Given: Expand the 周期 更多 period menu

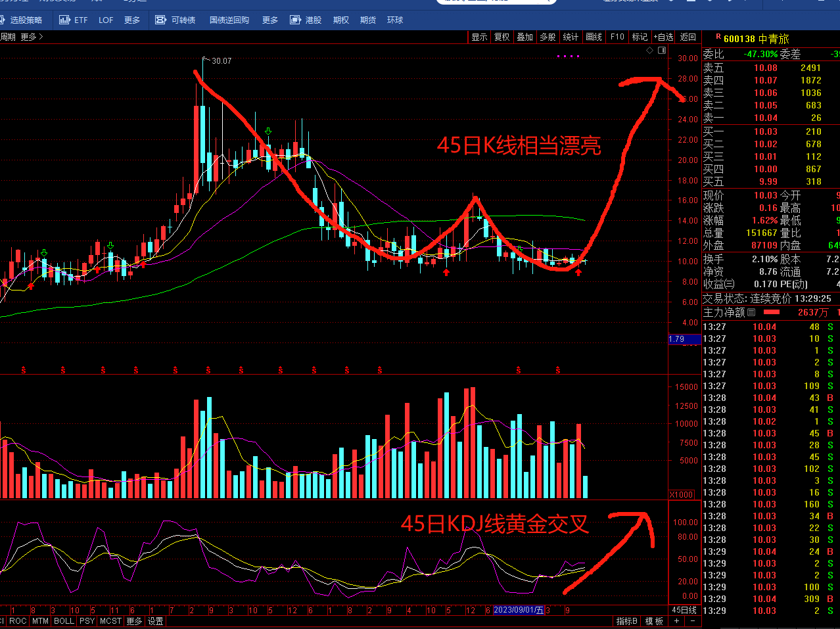Looking at the screenshot, I should point(32,37).
